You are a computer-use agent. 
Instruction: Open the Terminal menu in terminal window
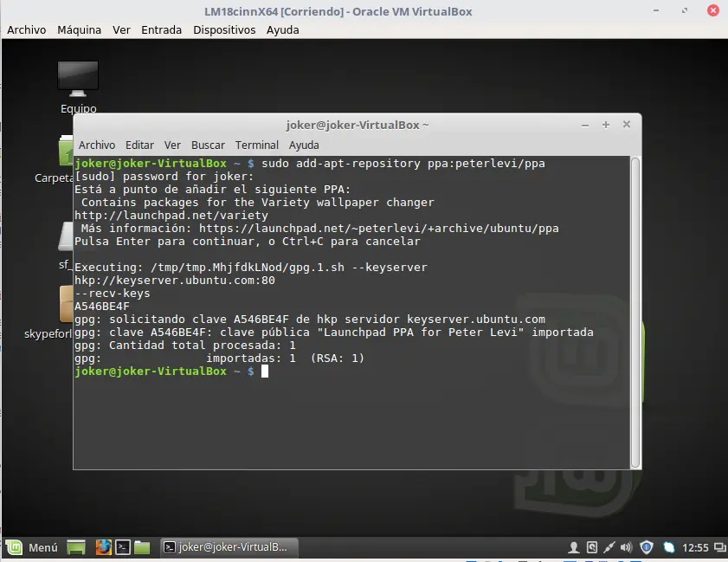(257, 145)
